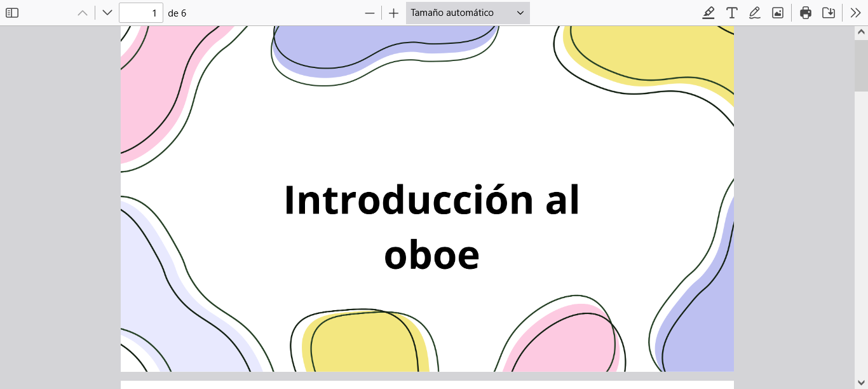868x389 pixels.
Task: Print the PDF document
Action: pyautogui.click(x=806, y=13)
